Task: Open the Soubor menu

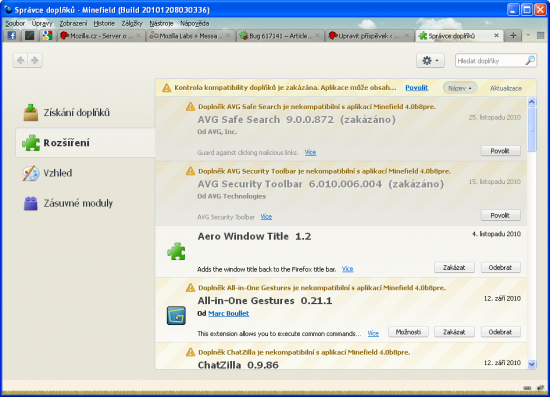Action: [x=15, y=23]
